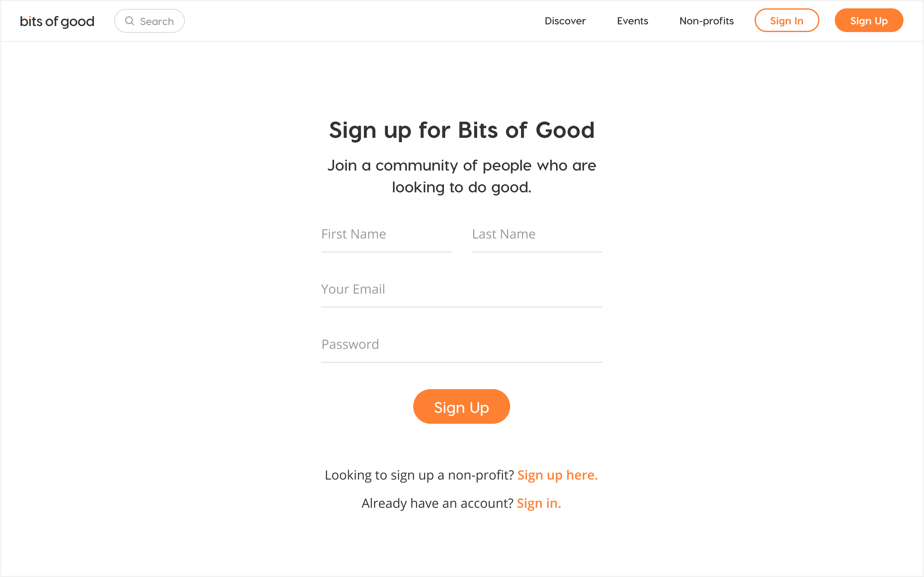Click the orange Sign Up button

(x=462, y=407)
